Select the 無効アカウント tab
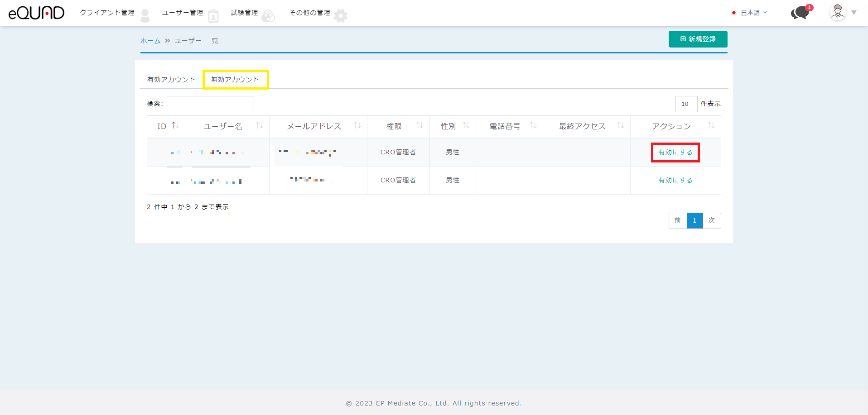The image size is (868, 415). (235, 80)
